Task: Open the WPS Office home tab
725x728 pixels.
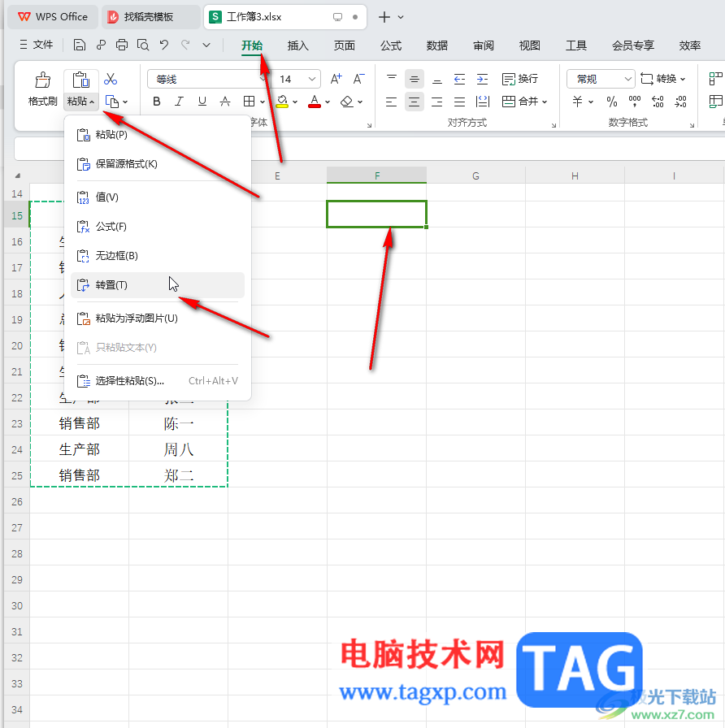Action: [x=53, y=17]
